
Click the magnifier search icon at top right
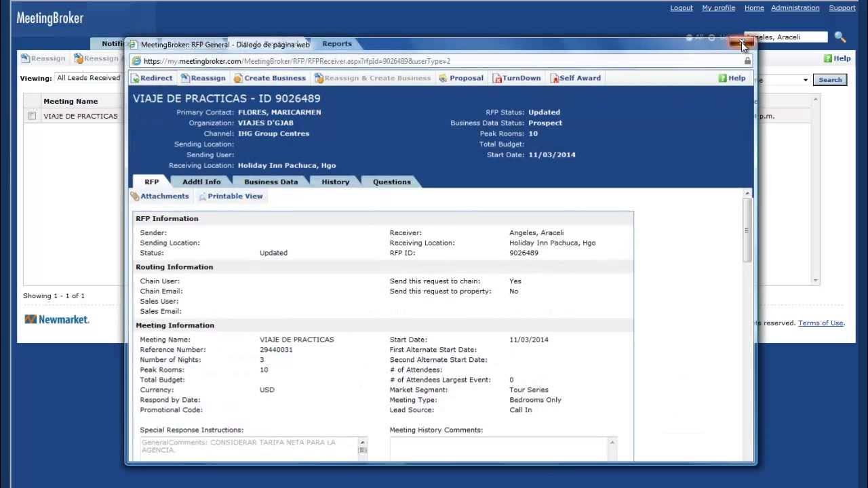click(840, 37)
